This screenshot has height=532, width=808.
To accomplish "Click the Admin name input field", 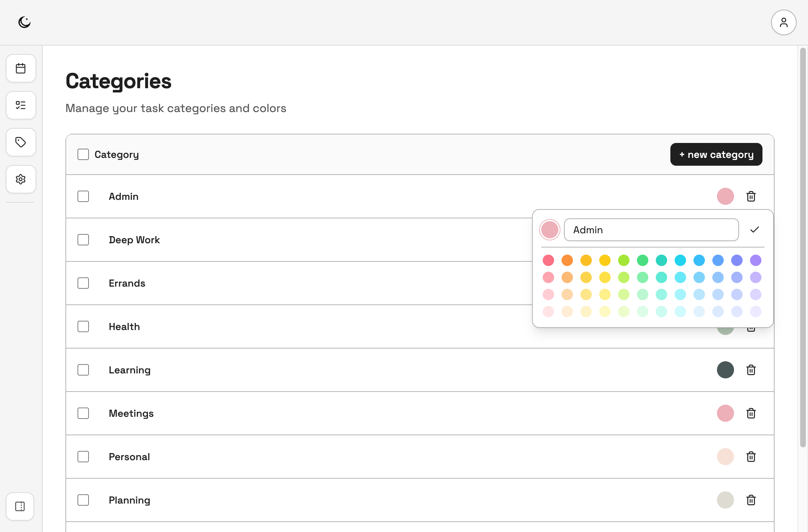I will (x=651, y=230).
